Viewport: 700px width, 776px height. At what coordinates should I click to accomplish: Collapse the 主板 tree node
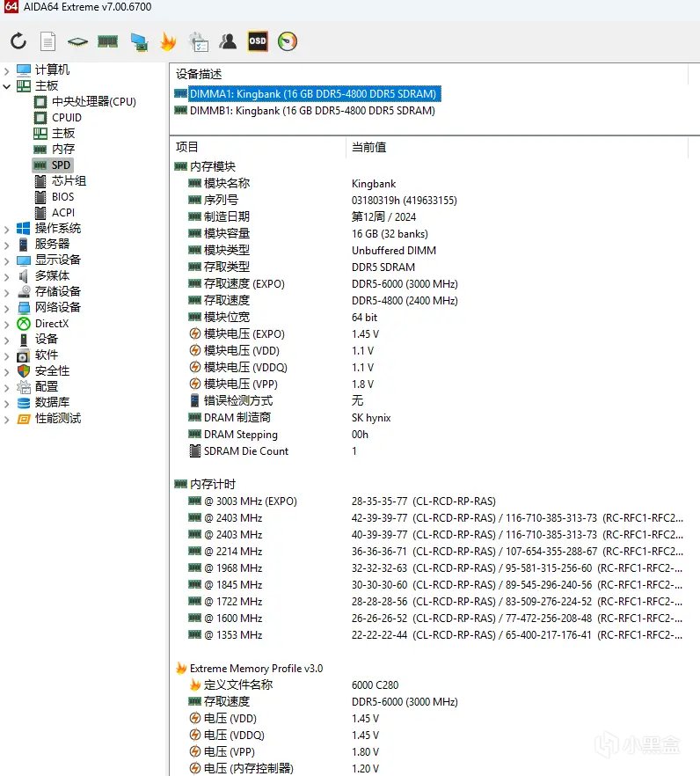click(x=6, y=86)
